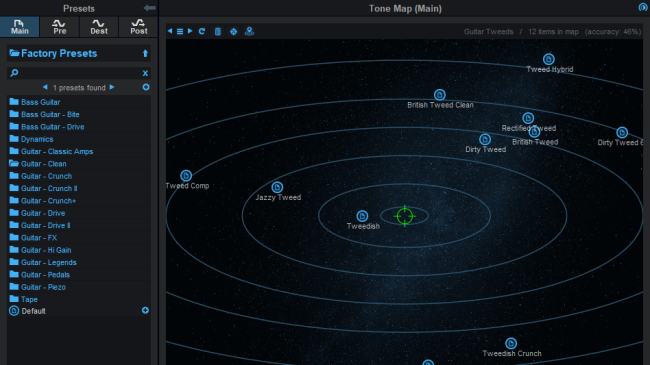Select the Jazzy Tweed preset node
Screen dimensions: 650x365
277,187
